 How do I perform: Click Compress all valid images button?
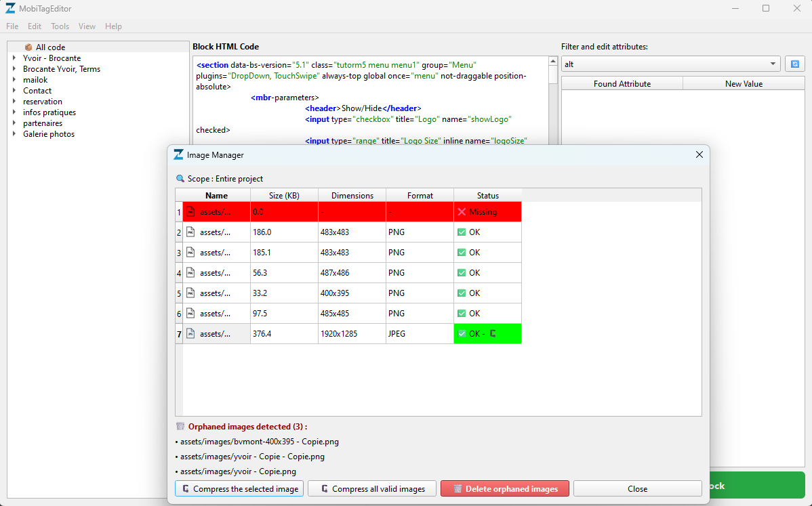[372, 489]
